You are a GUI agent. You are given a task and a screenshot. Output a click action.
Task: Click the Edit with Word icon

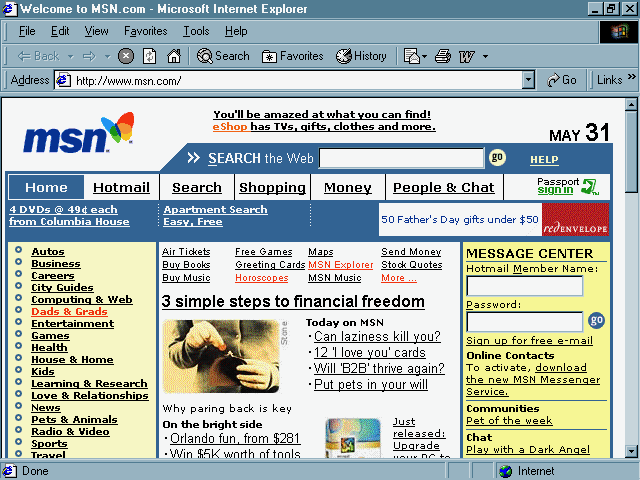(467, 56)
